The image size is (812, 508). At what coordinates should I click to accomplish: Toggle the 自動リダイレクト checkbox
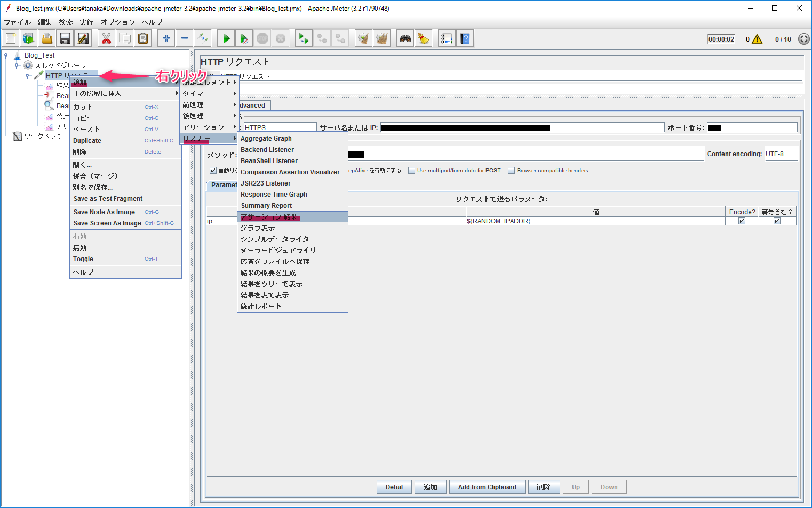pyautogui.click(x=213, y=171)
